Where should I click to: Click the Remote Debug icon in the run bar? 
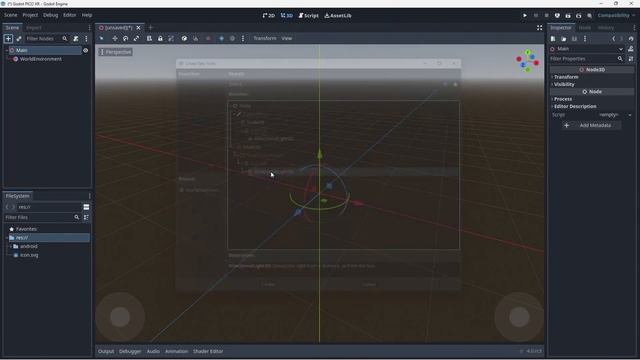coord(557,16)
